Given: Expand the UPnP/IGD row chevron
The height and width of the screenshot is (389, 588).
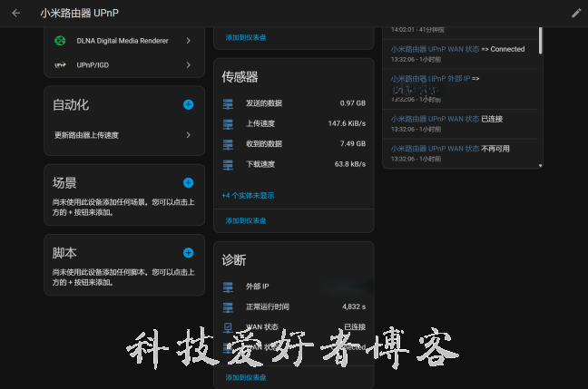Looking at the screenshot, I should 188,65.
